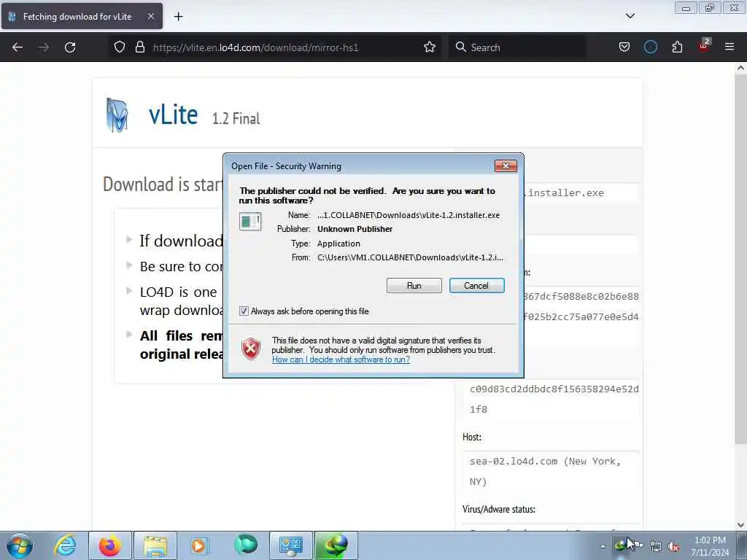
Task: Focus the Firefox Search box
Action: point(517,47)
